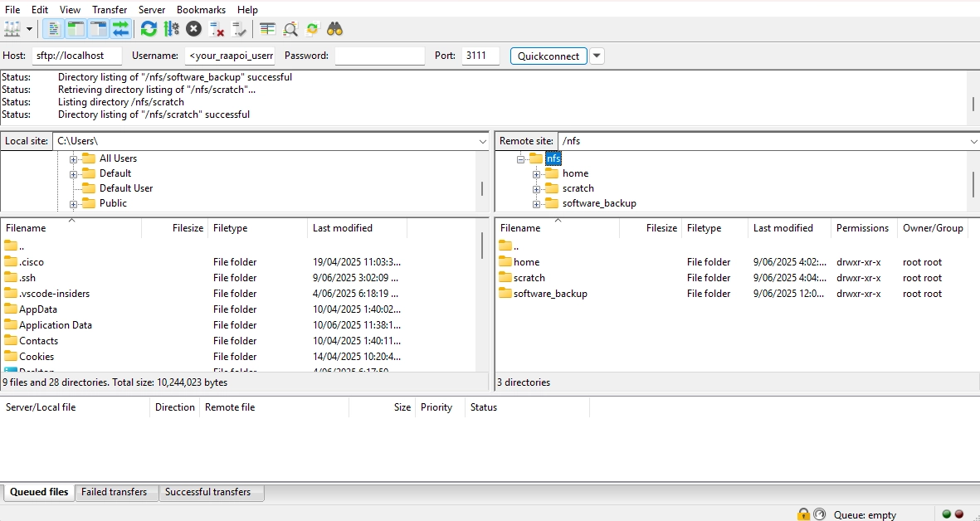
Task: Expand All Users folder in local tree
Action: 73,159
